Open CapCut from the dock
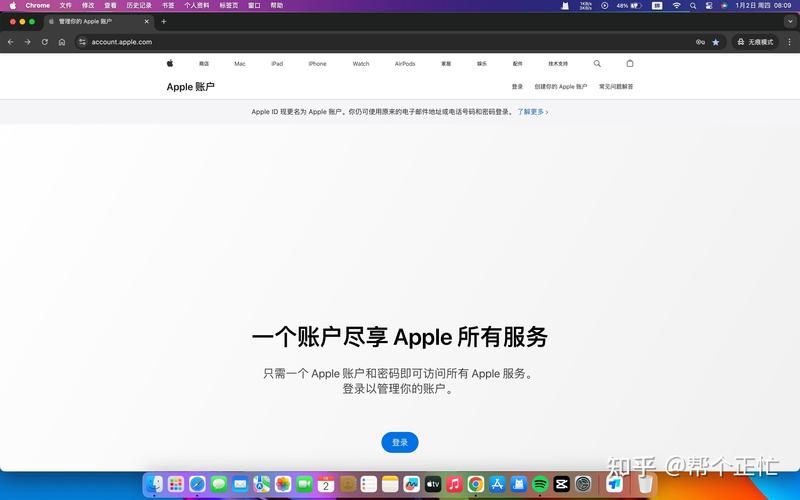 (561, 484)
